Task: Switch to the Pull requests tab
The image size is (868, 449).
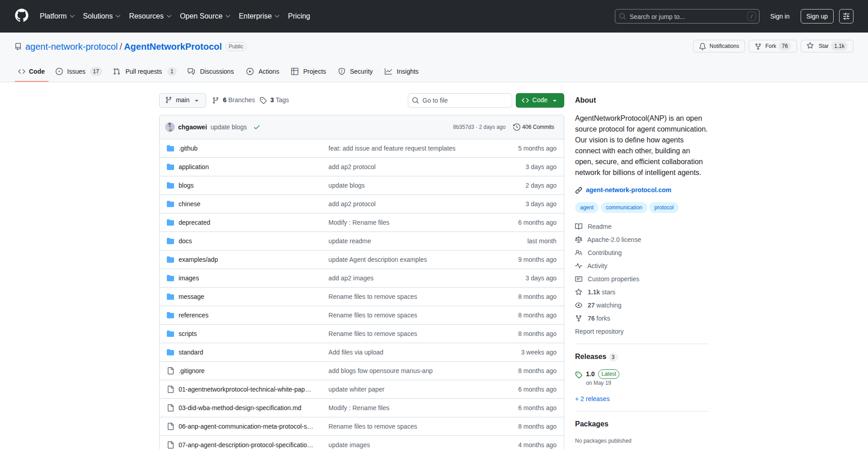Action: pyautogui.click(x=144, y=71)
